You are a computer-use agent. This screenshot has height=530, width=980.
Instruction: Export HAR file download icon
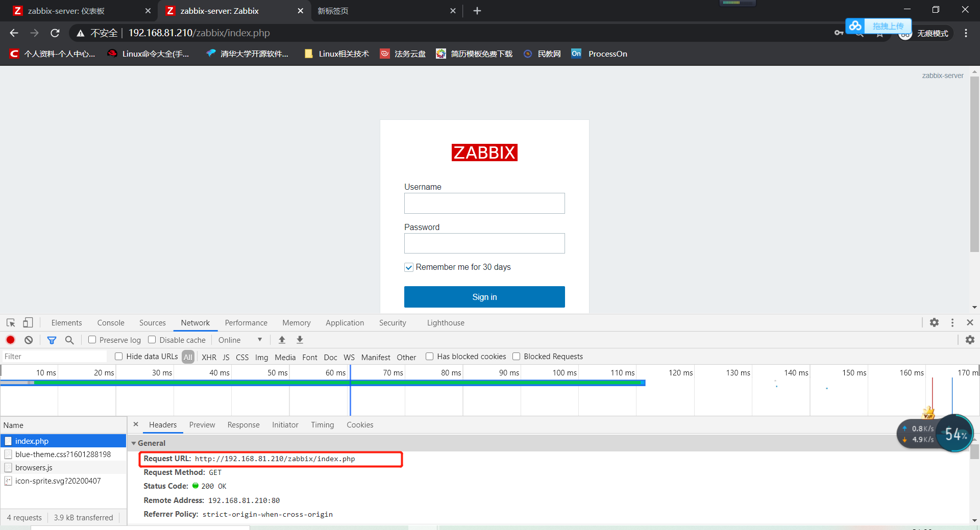tap(300, 340)
